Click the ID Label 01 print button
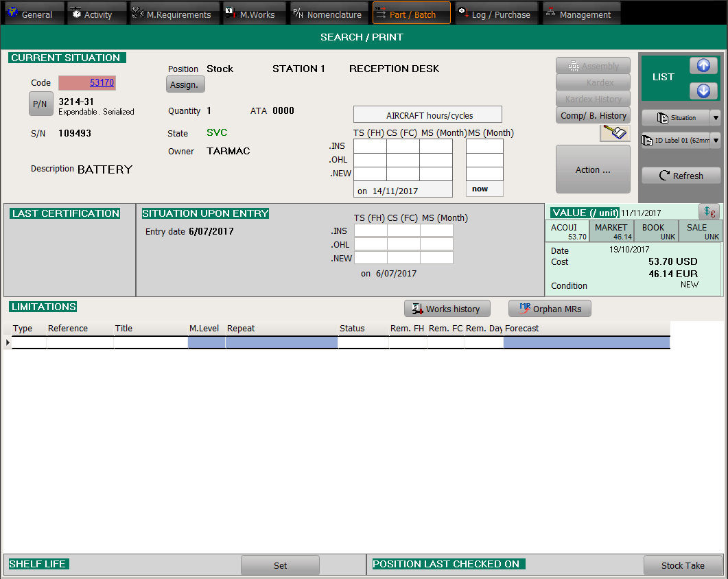728x579 pixels. point(676,140)
